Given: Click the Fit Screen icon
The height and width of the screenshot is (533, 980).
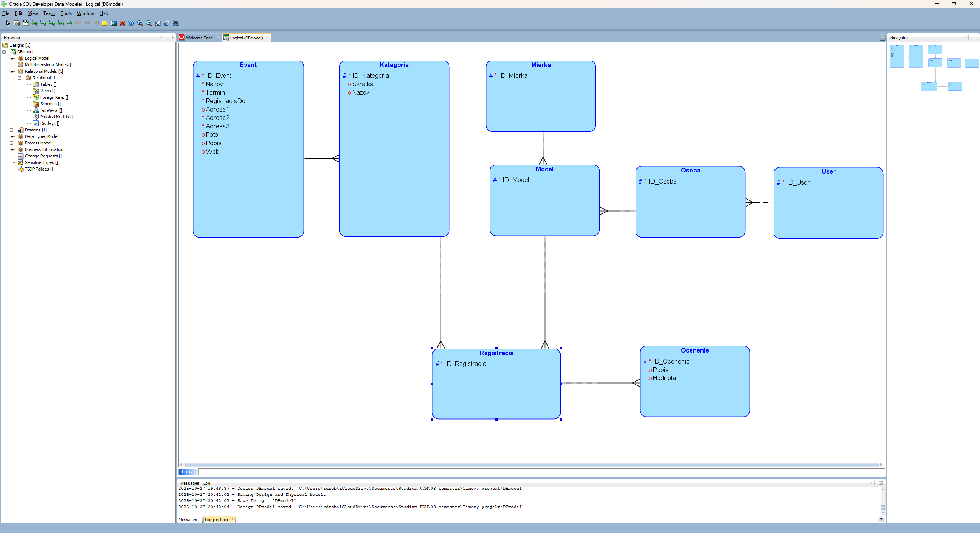Looking at the screenshot, I should 158,23.
